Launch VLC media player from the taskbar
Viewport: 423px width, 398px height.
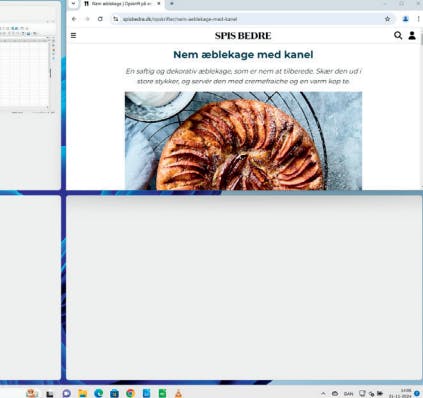pos(178,393)
